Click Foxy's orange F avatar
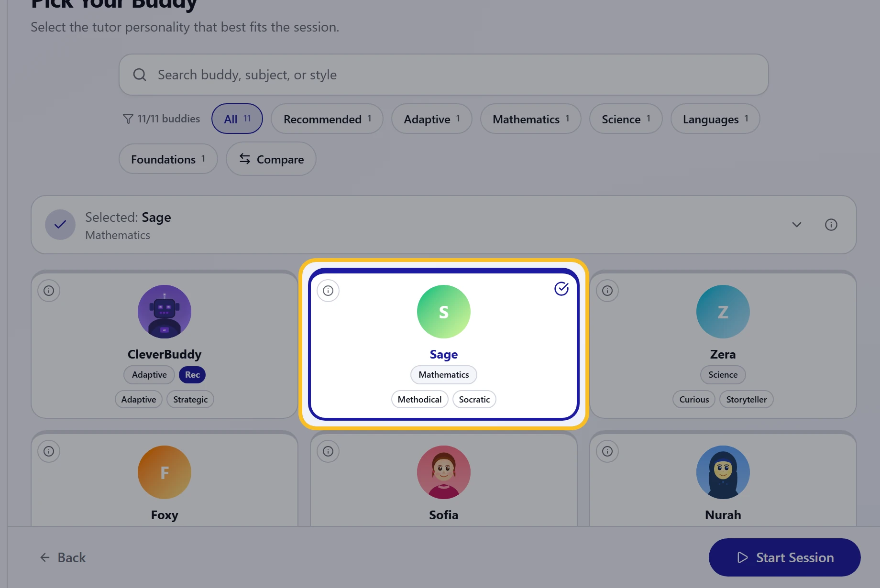Screen dimensions: 880x588 pyautogui.click(x=165, y=472)
